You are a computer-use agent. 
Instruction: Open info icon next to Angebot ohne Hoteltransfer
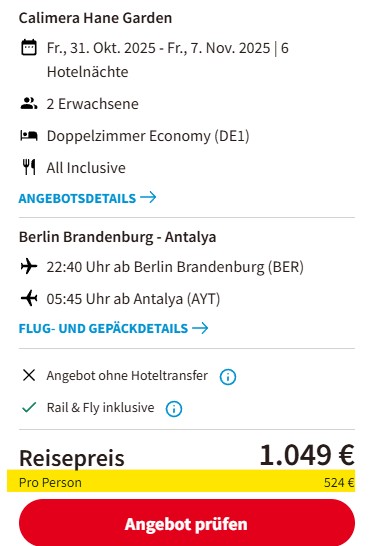[x=228, y=377]
